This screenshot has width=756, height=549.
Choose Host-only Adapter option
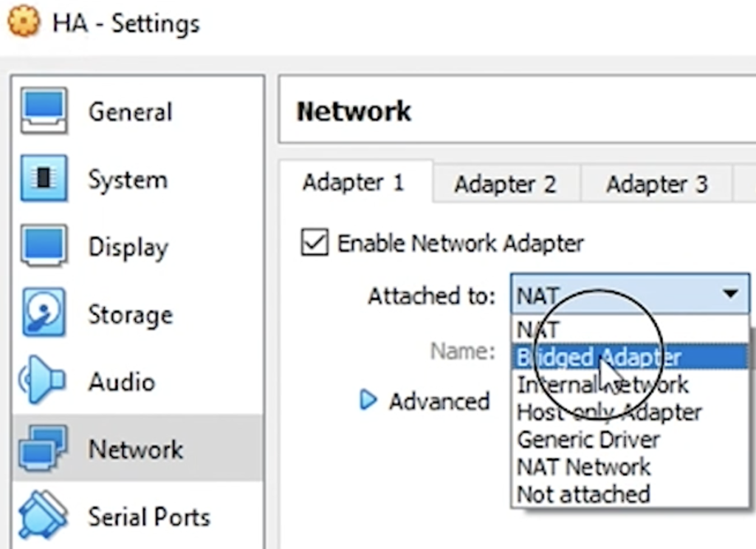point(630,412)
